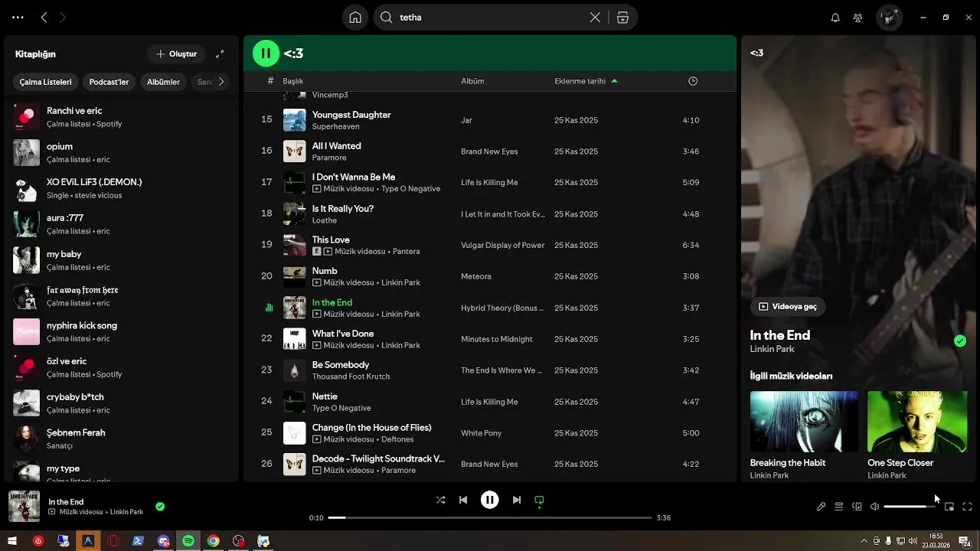Open Friend Activity icon in top bar
Image resolution: width=980 pixels, height=551 pixels.
point(857,18)
